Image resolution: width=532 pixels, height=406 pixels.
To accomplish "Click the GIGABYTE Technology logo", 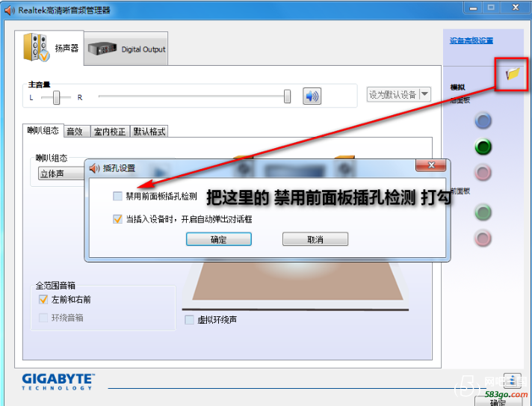I will (58, 381).
